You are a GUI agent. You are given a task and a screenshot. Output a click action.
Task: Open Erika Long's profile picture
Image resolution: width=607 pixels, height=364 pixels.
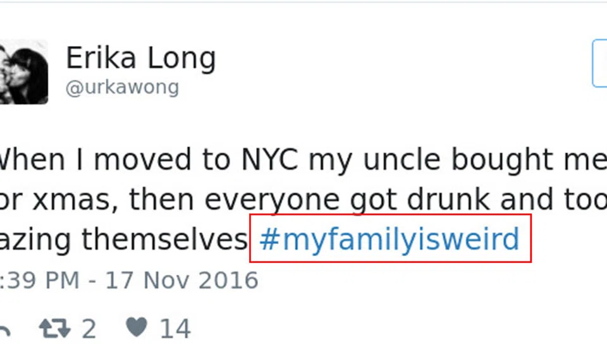[23, 71]
